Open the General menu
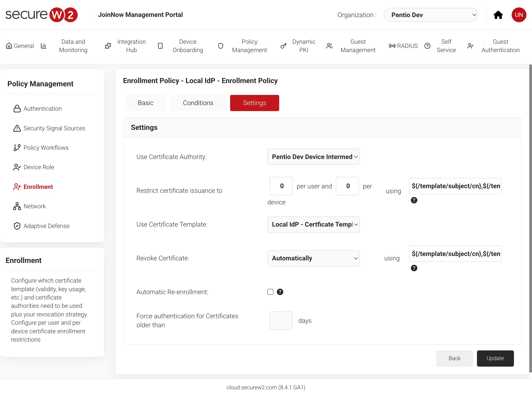This screenshot has height=393, width=532. (x=24, y=46)
